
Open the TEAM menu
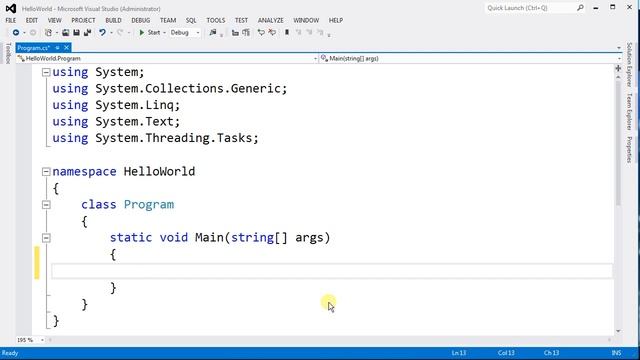tap(168, 20)
